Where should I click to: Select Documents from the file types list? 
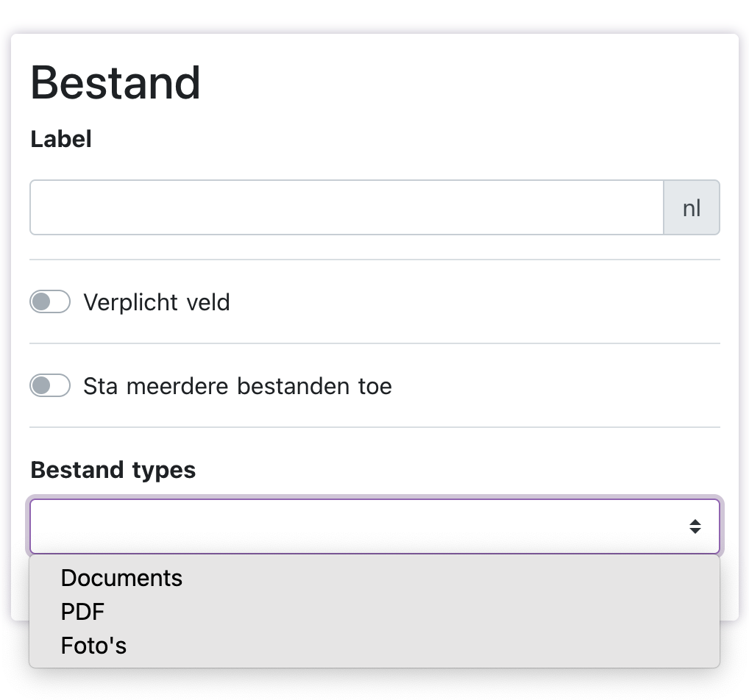pyautogui.click(x=121, y=578)
